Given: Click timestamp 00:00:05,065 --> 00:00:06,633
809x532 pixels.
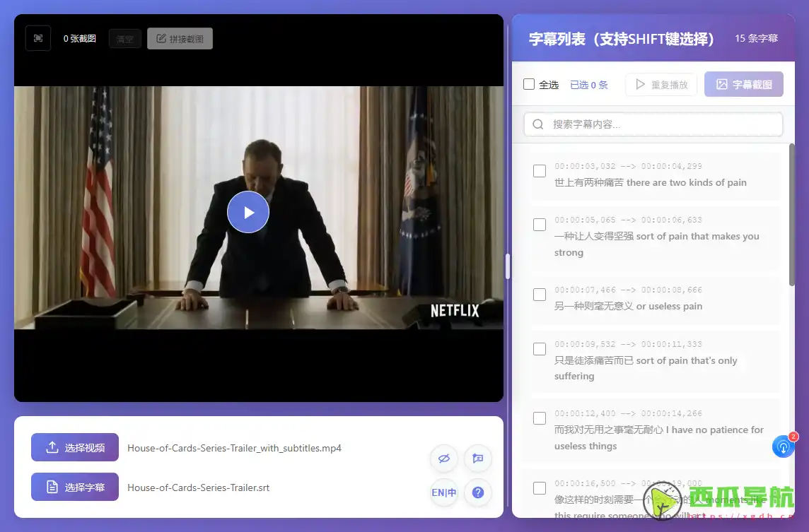Looking at the screenshot, I should [x=628, y=220].
